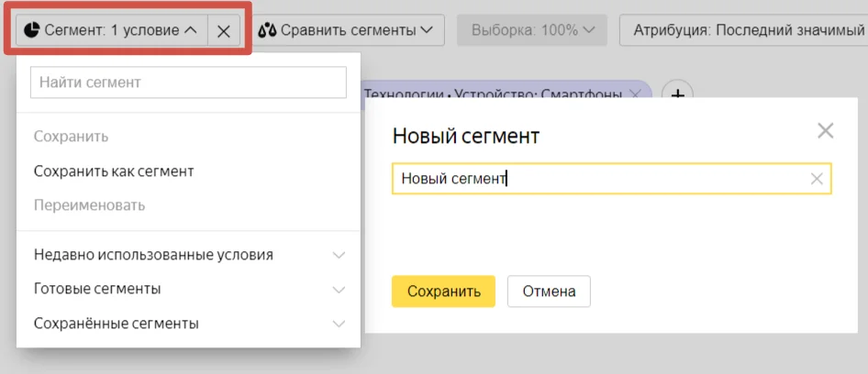Click the pie chart segment icon
The width and height of the screenshot is (868, 374).
coord(32,30)
